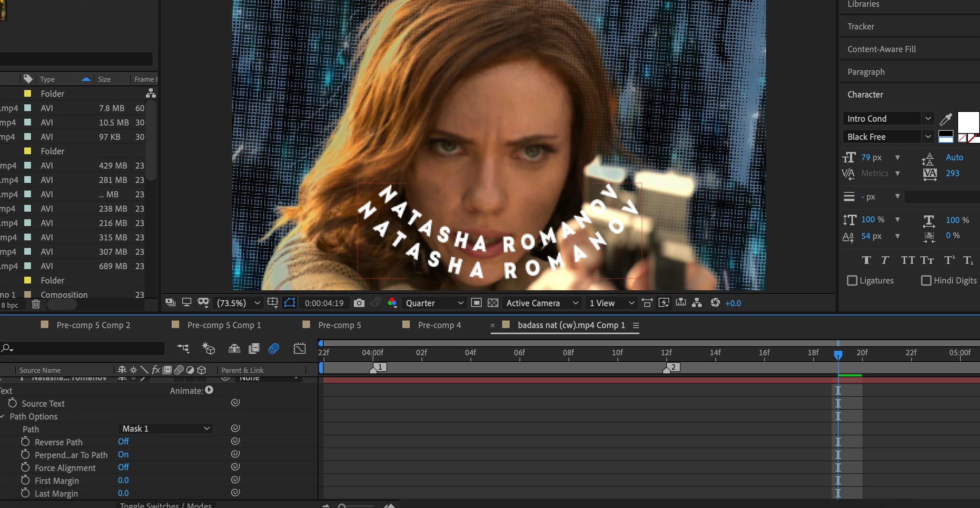Open the Graph Editor icon

(x=299, y=348)
